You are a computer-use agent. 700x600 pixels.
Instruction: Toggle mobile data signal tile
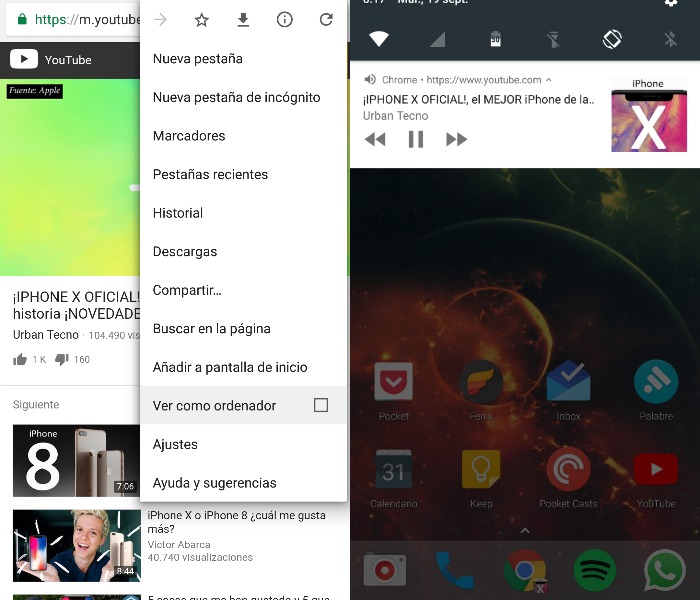(437, 39)
